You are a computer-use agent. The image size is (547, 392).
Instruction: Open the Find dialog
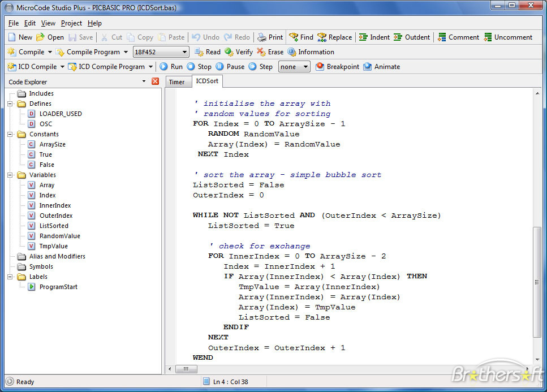300,37
